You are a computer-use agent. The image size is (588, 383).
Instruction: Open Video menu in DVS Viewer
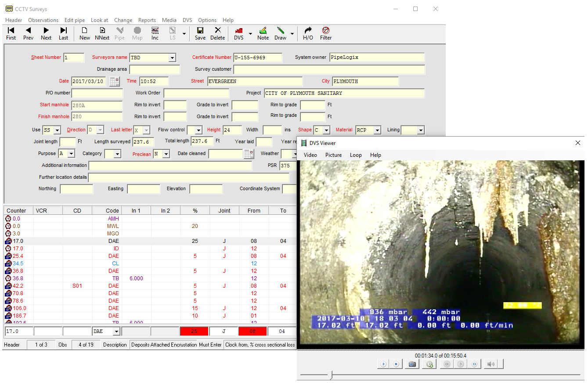tap(310, 155)
